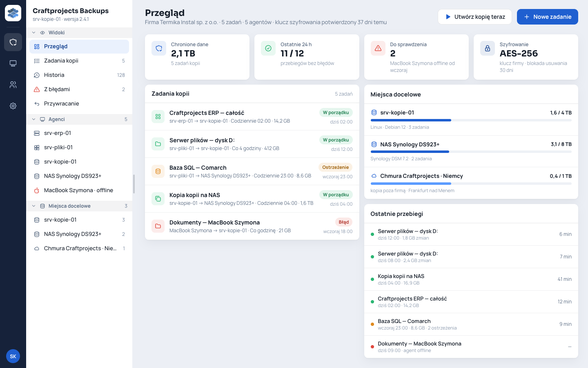Click NAS Synology DS923+ storage usage bar
Viewport: 588px width, 368px height.
click(x=471, y=152)
